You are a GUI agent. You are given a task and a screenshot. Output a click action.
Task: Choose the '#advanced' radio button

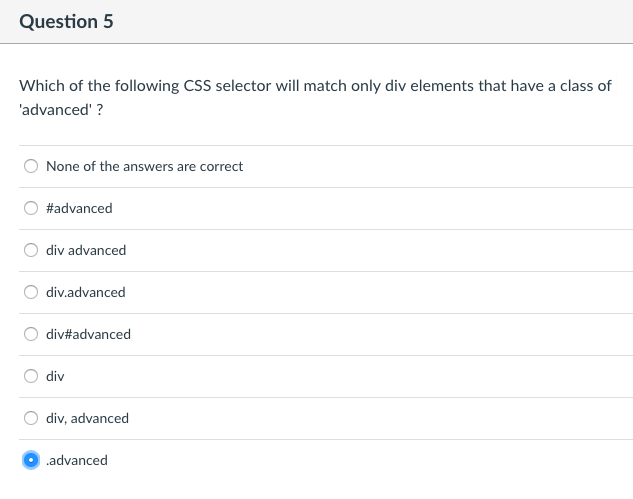32,208
